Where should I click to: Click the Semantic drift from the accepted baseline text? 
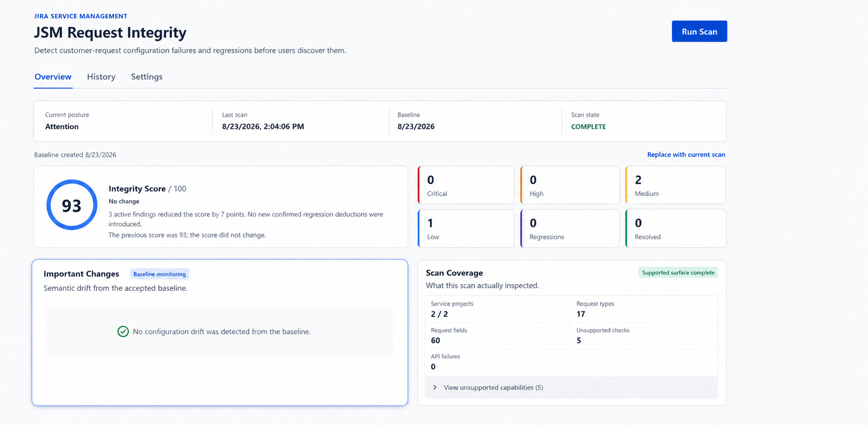point(115,288)
